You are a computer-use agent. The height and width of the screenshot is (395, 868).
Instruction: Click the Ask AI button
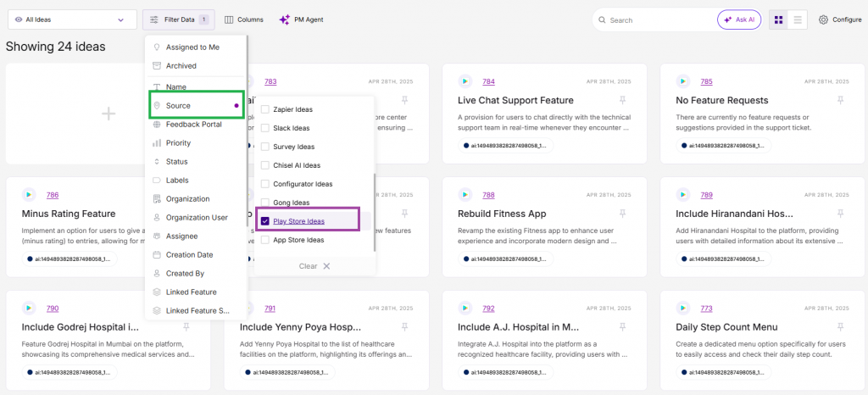739,19
